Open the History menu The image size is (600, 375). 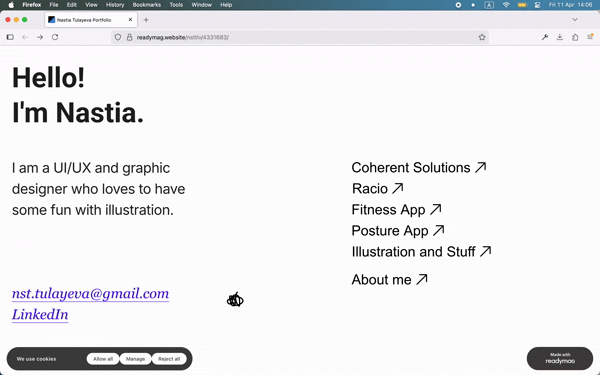115,5
